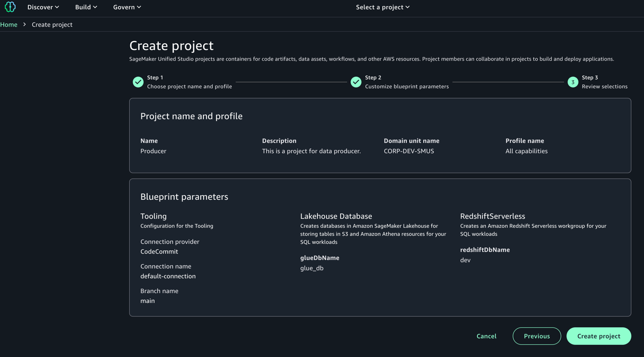Select the Choose project name and profile step
The height and width of the screenshot is (357, 644).
point(189,86)
